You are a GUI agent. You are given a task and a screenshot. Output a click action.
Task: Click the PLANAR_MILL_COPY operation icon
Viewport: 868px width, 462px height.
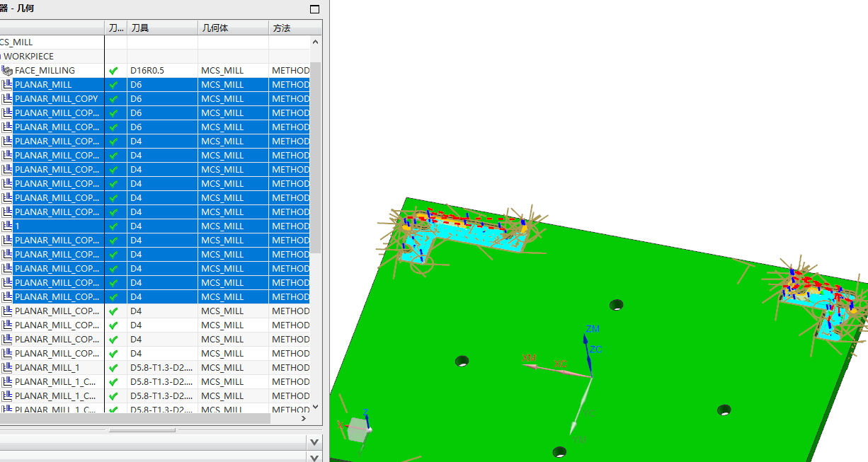[7, 99]
